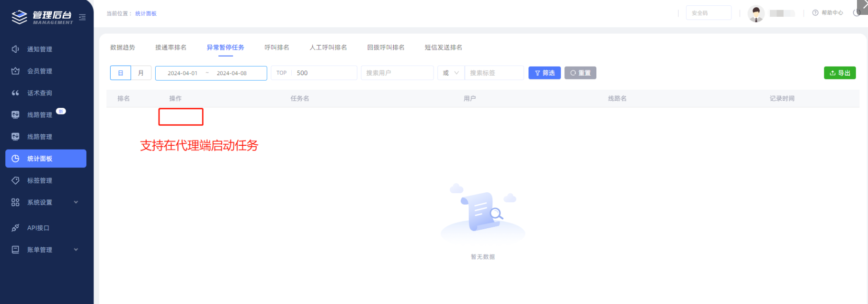Click the plug icon for API接口
Screen dimensions: 868x304
point(15,228)
